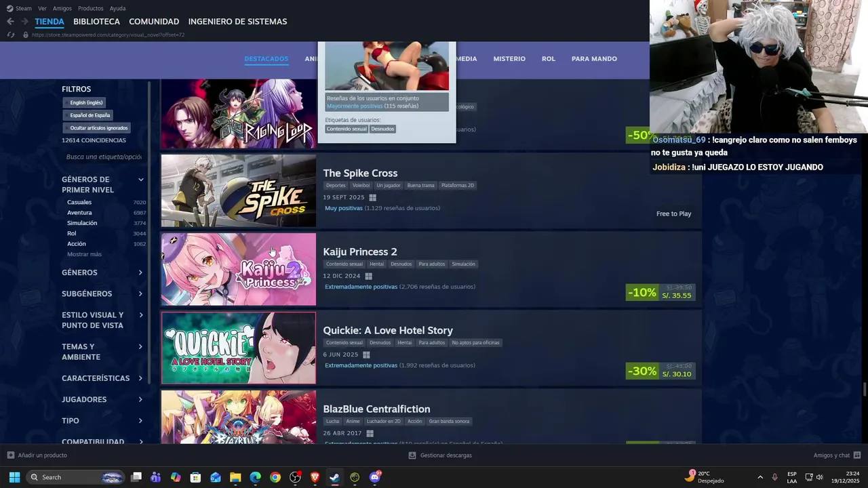Viewport: 868px width, 488px height.
Task: Click Mostrar más under top-level genres
Action: tap(84, 254)
